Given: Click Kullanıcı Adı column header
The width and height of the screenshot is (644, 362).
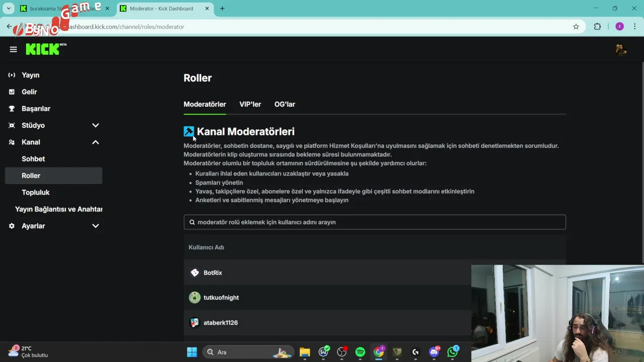Looking at the screenshot, I should 206,247.
